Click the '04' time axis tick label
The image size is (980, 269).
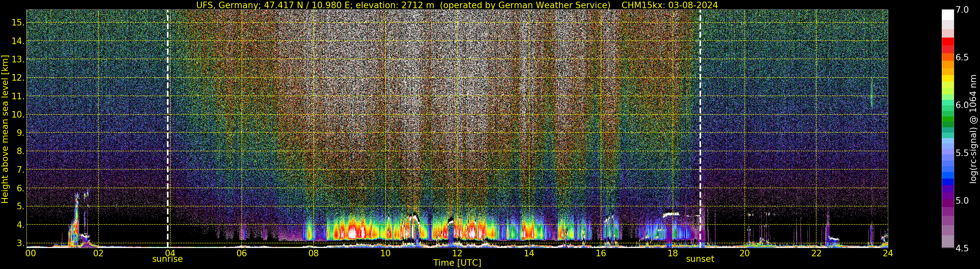pos(170,253)
